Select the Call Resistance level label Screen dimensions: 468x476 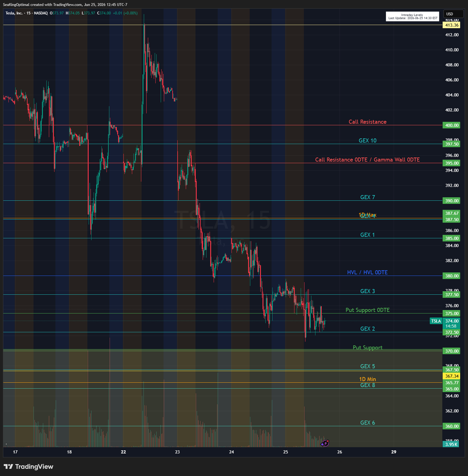coord(368,122)
